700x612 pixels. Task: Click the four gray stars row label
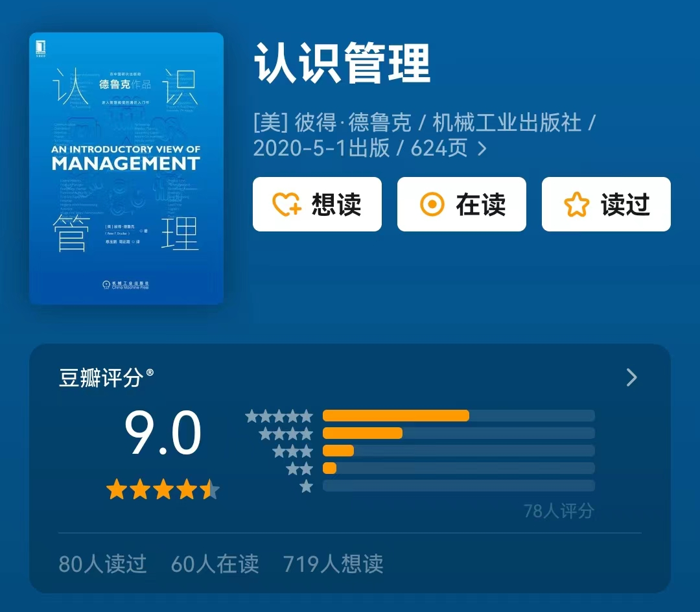click(x=286, y=434)
